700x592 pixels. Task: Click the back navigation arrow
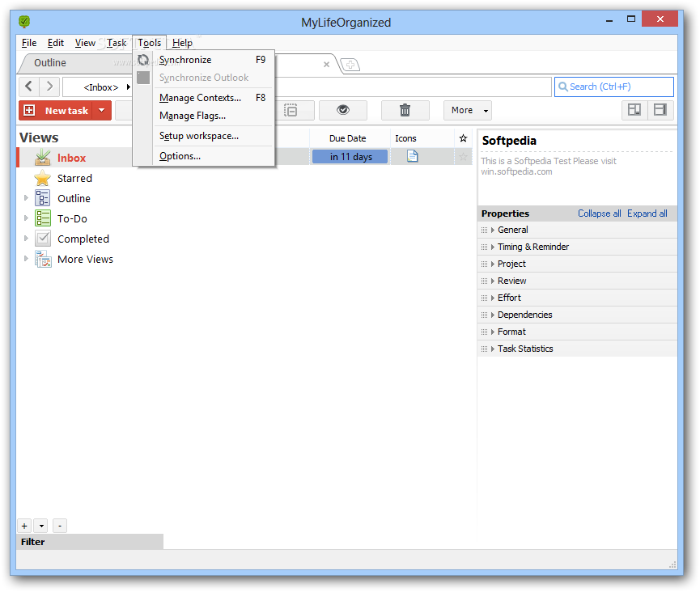click(29, 87)
